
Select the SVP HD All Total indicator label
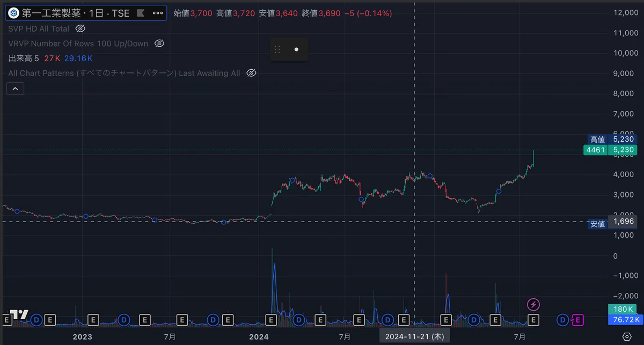click(x=39, y=28)
